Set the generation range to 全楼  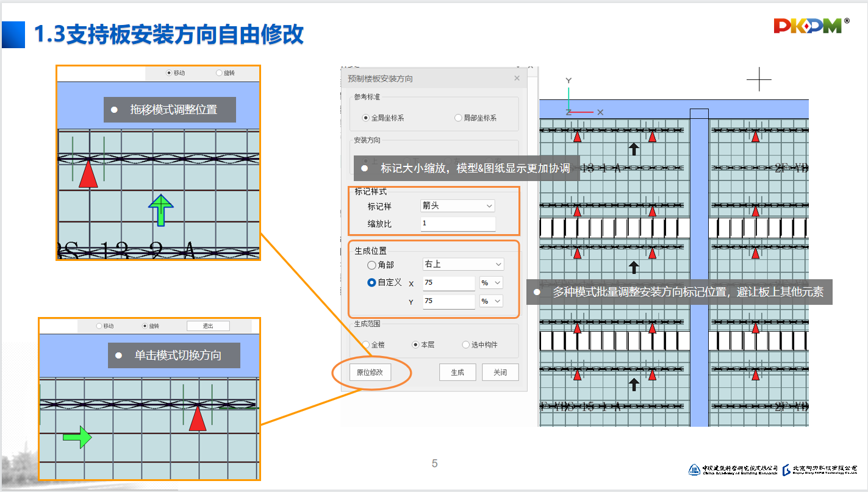(x=365, y=344)
